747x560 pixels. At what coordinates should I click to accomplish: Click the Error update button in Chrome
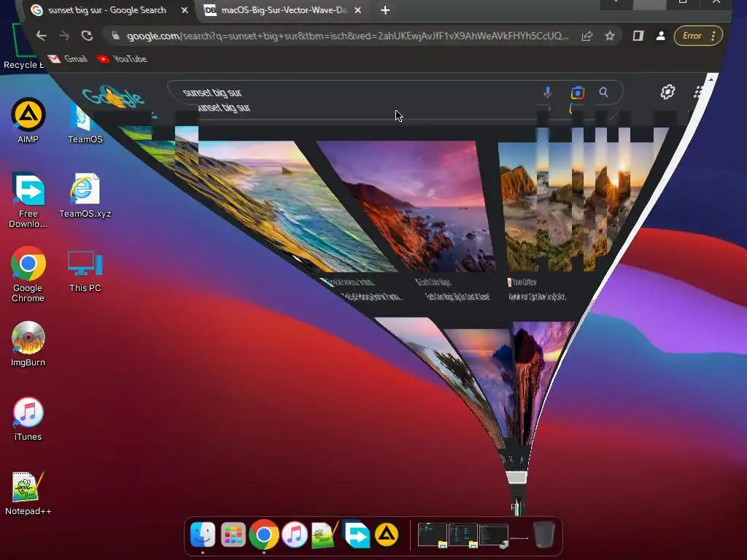692,36
